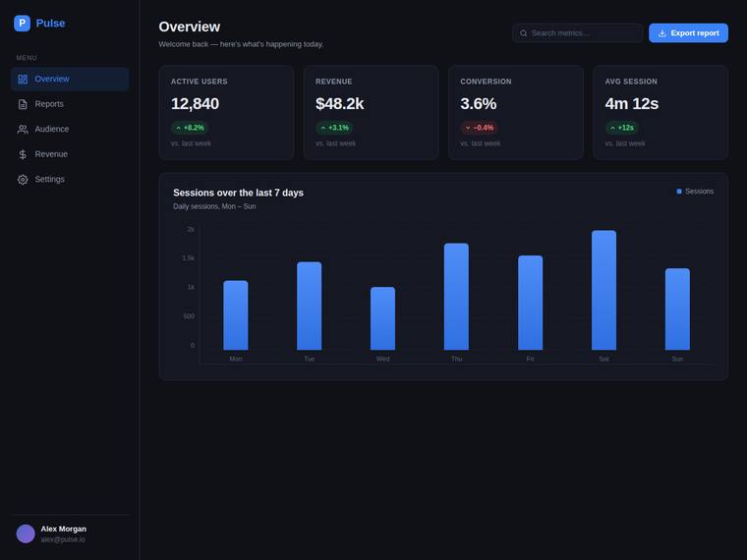This screenshot has width=747, height=560.
Task: Click the 2k axis label
Action: point(191,230)
